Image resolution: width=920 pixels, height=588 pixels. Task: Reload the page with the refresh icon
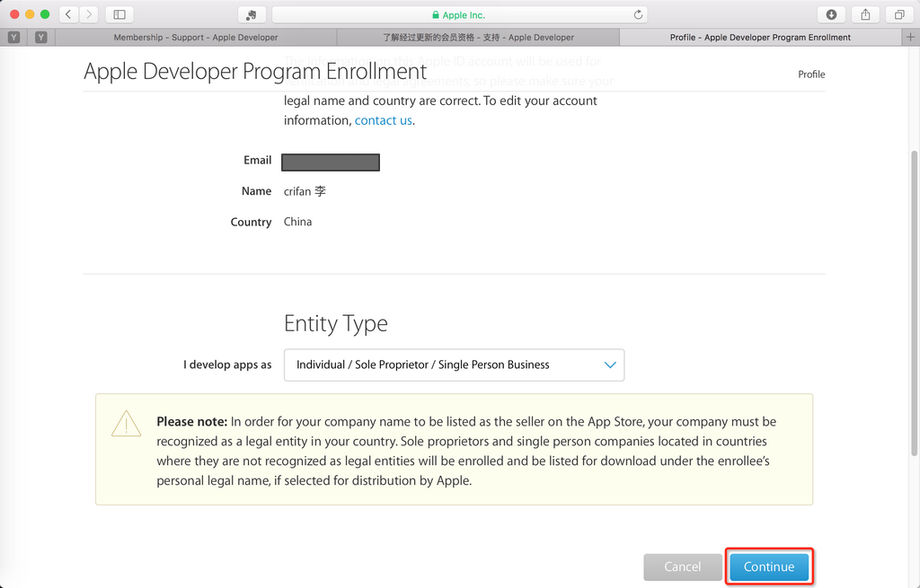[x=638, y=14]
